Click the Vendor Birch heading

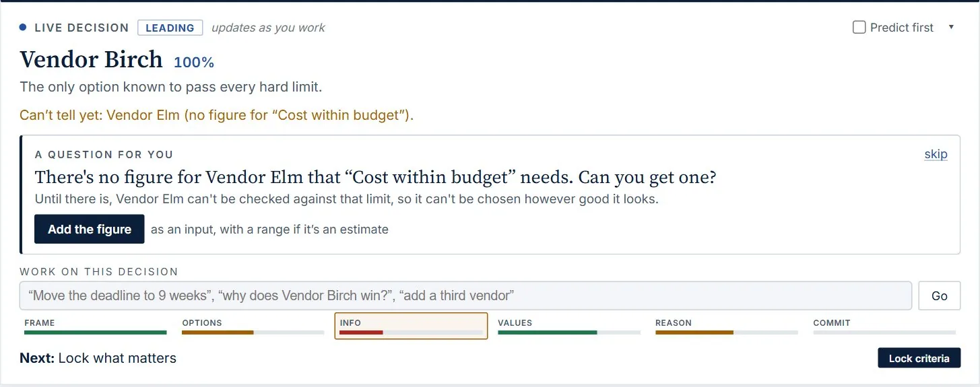point(91,59)
